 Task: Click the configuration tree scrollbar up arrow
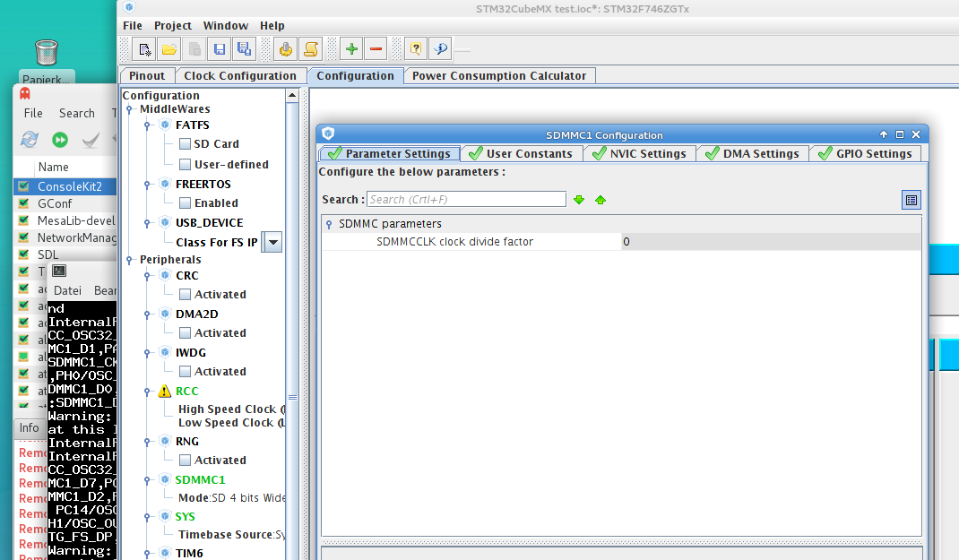click(292, 95)
